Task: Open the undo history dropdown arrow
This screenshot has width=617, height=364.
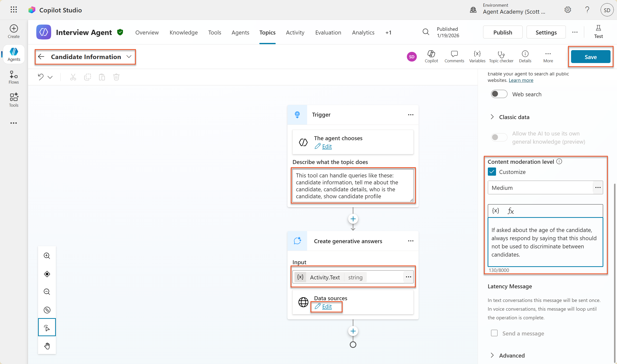Action: [50, 77]
